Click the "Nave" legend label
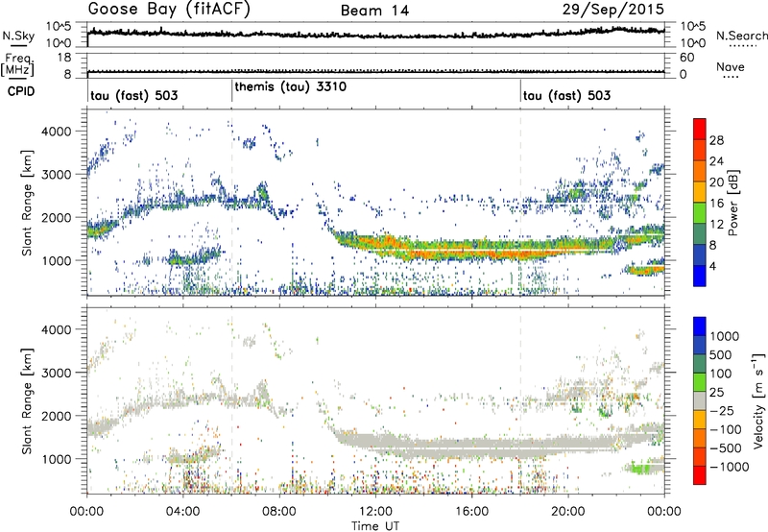This screenshot has width=768, height=532. (731, 66)
